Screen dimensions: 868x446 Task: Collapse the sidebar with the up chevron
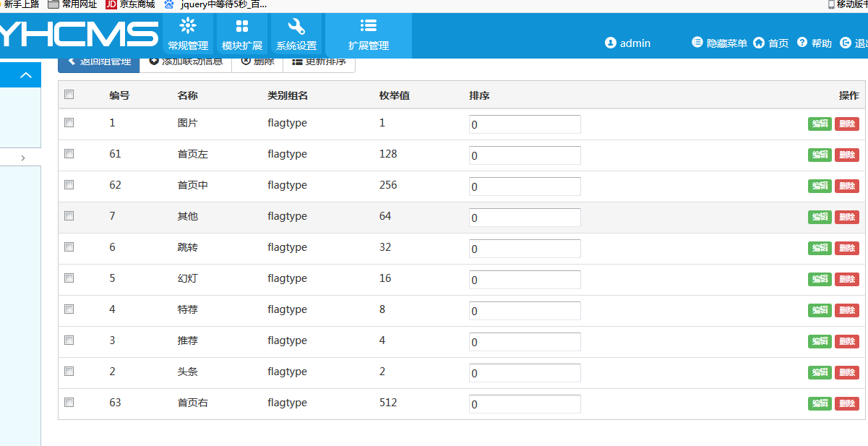click(x=26, y=75)
